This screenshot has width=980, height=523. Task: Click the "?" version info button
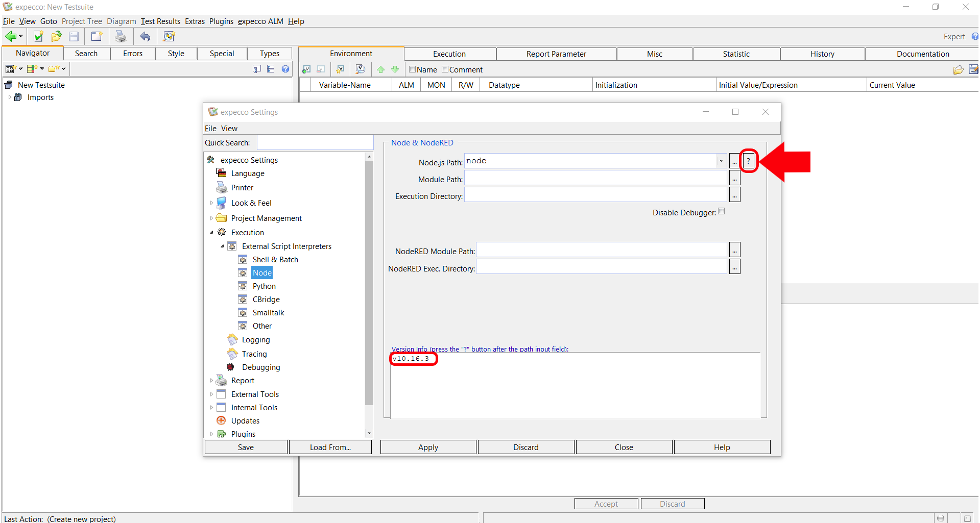[748, 161]
